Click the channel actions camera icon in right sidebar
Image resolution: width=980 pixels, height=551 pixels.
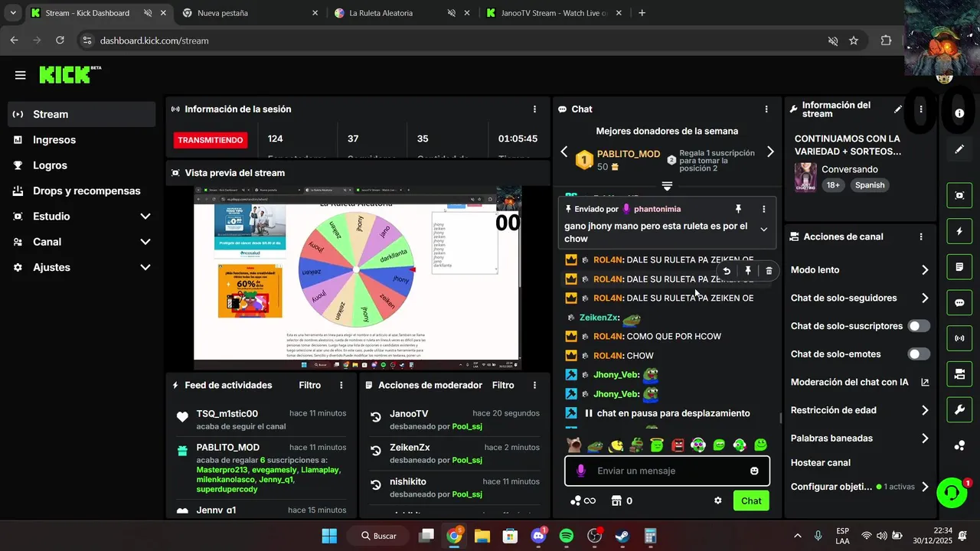pyautogui.click(x=959, y=374)
